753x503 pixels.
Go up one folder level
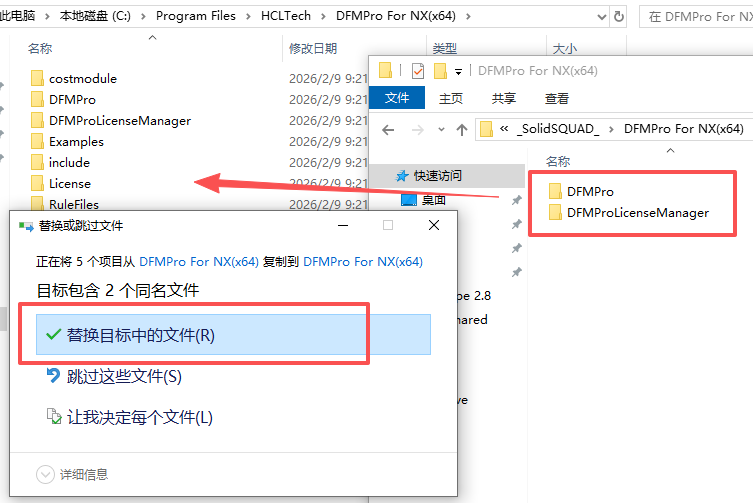point(462,129)
